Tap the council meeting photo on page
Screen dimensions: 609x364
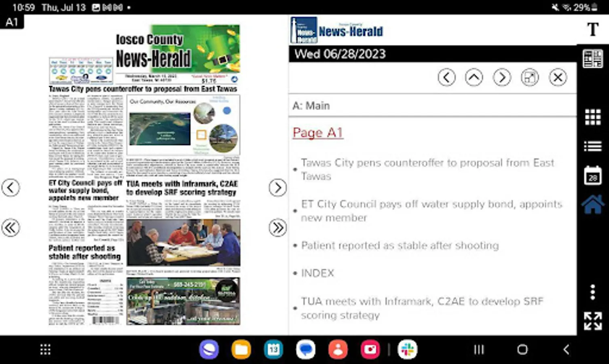183,243
